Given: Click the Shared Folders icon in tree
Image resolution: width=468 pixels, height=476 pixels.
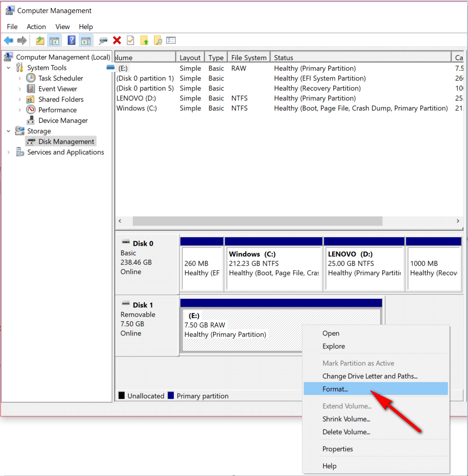Looking at the screenshot, I should pyautogui.click(x=30, y=99).
